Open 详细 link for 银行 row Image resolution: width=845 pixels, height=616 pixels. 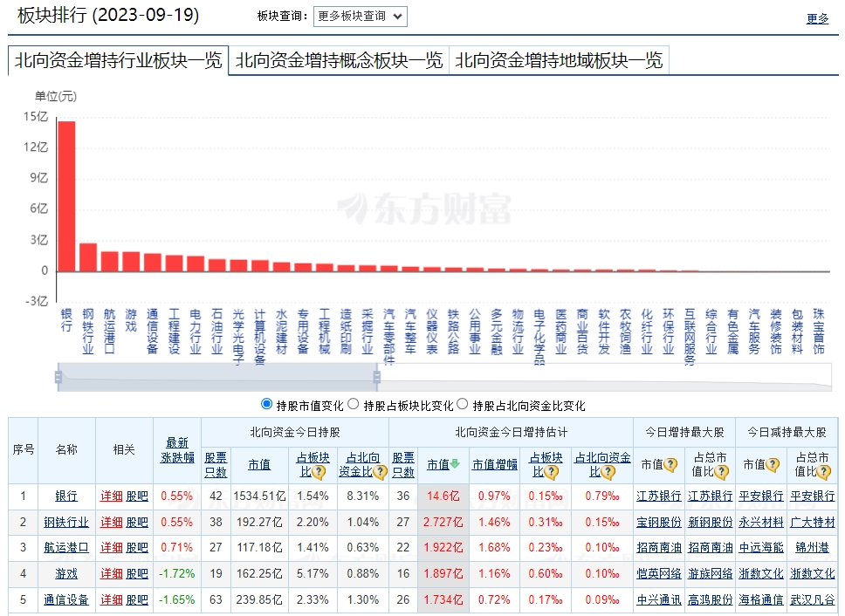click(111, 496)
